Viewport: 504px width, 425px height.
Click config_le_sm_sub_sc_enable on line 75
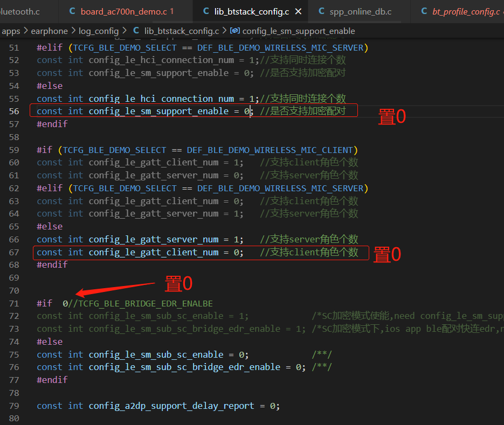coord(156,354)
